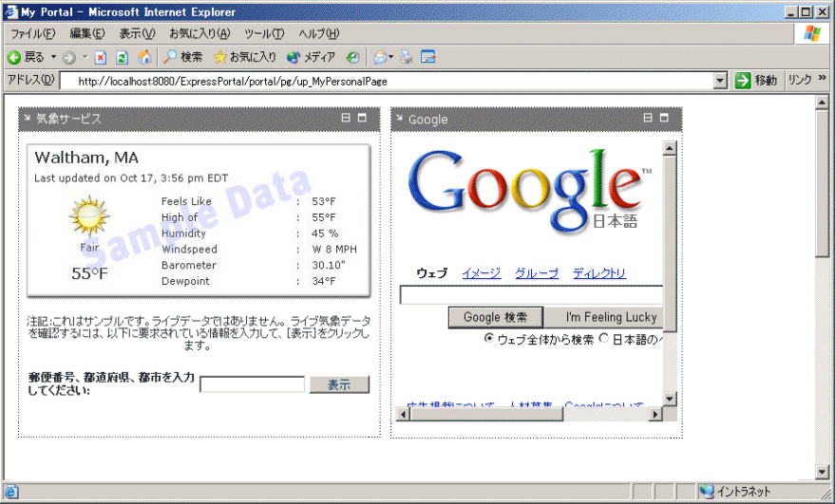Click the browser page vertical scrollbar thumb

click(822, 183)
